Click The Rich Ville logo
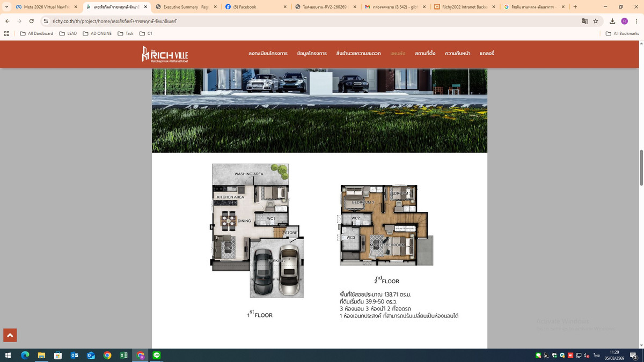This screenshot has width=644, height=362. [x=165, y=54]
